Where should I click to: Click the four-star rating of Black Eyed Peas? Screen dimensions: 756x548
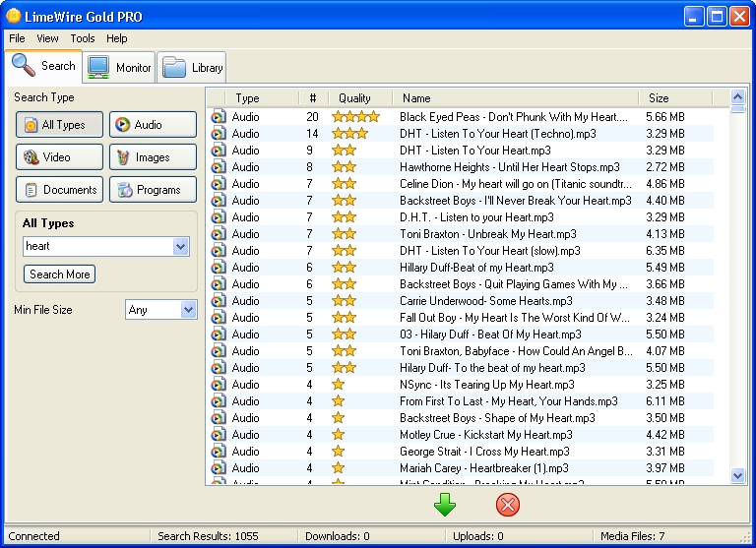[354, 117]
